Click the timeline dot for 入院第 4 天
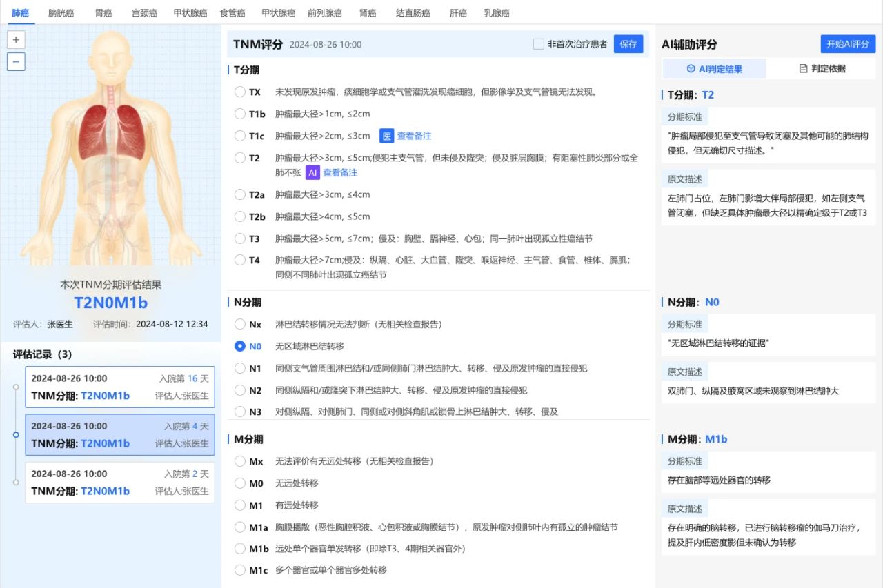This screenshot has width=883, height=588. (x=16, y=435)
